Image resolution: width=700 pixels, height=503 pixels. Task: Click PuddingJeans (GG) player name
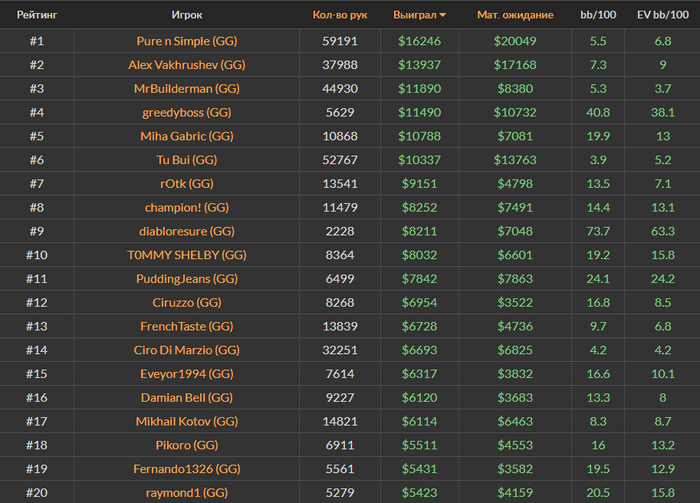coord(187,279)
